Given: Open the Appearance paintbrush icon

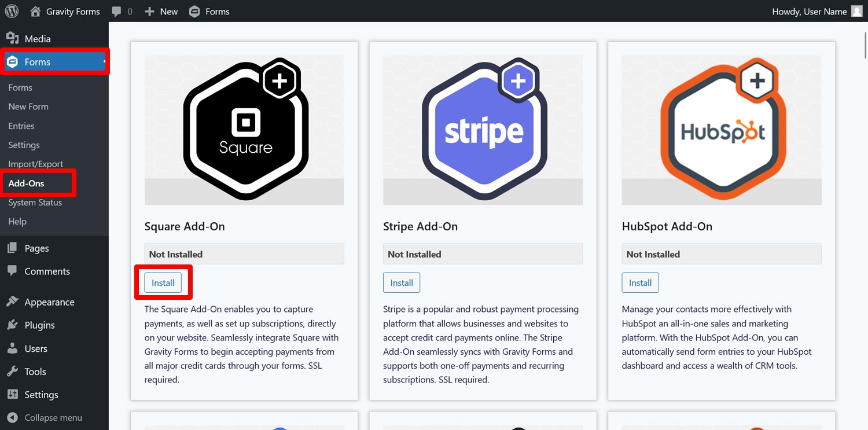Looking at the screenshot, I should (x=12, y=302).
